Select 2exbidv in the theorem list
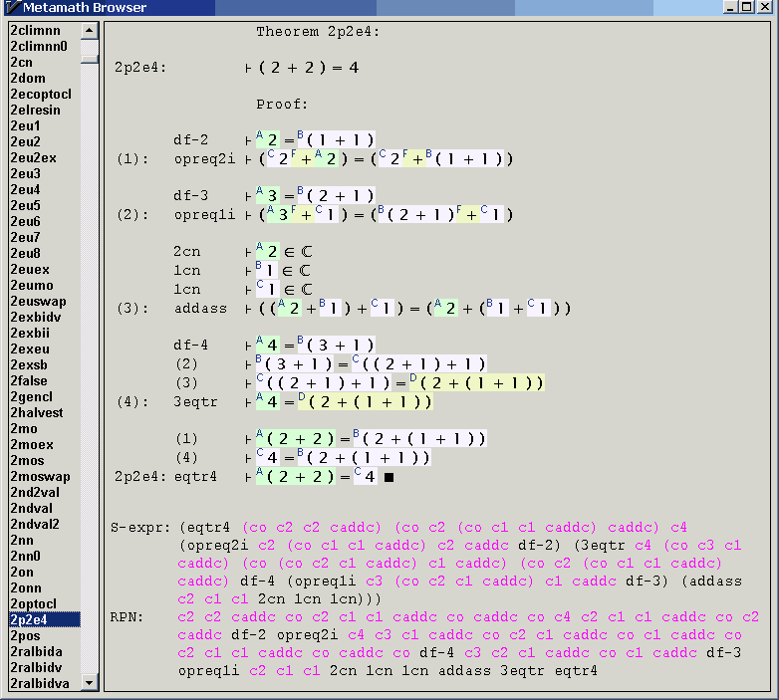Screen dimensions: 779x700 [x=36, y=318]
